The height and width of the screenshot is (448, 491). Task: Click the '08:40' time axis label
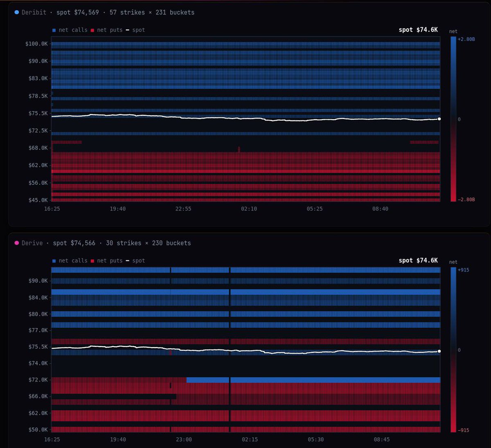[x=380, y=209]
